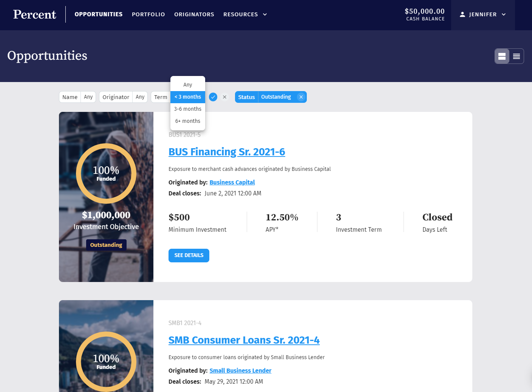Screen dimensions: 532x392
Task: Open Small Business Lender originator link
Action: (241, 370)
